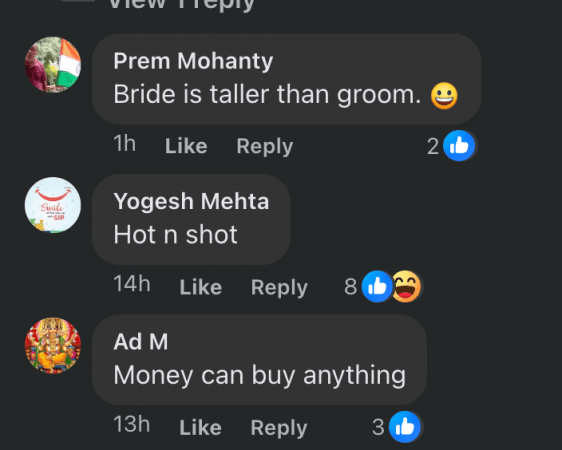
Task: Click the thumbs-up reaction icon on Prem Mohanty's comment
Action: pos(459,146)
